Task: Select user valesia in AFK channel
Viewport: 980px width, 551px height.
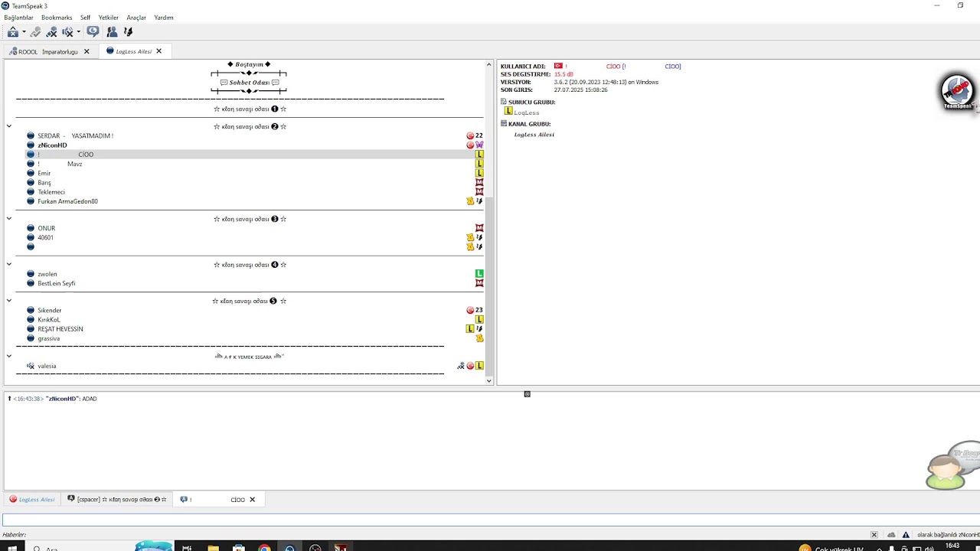Action: pos(47,366)
